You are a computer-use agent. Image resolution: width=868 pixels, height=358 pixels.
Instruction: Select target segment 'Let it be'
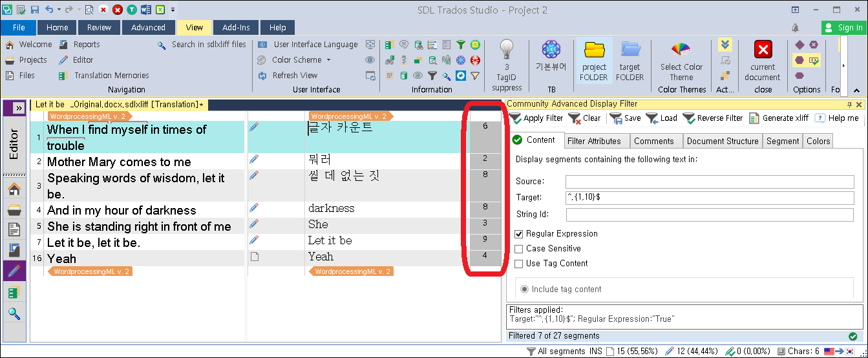pos(330,241)
